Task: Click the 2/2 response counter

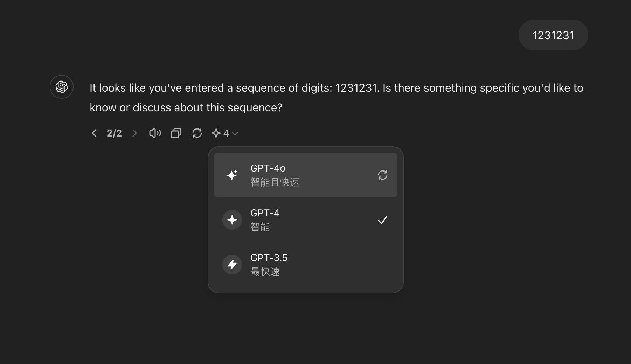Action: [x=114, y=133]
